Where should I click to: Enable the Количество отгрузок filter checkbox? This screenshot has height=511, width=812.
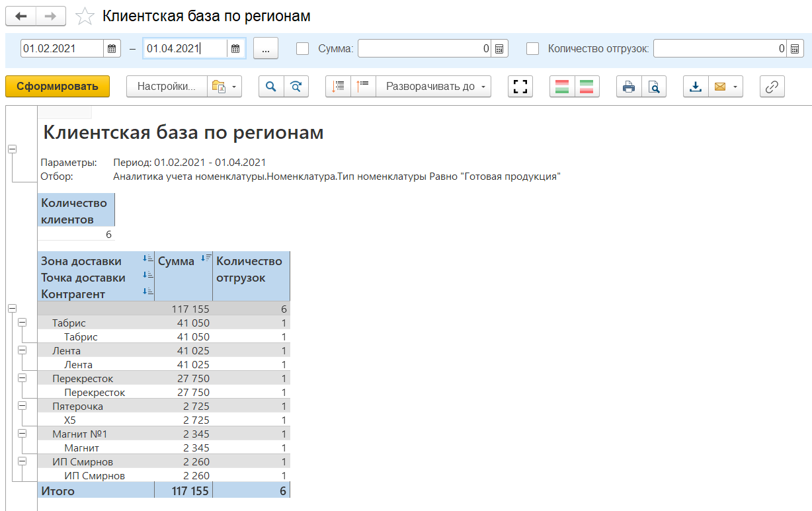click(x=533, y=48)
